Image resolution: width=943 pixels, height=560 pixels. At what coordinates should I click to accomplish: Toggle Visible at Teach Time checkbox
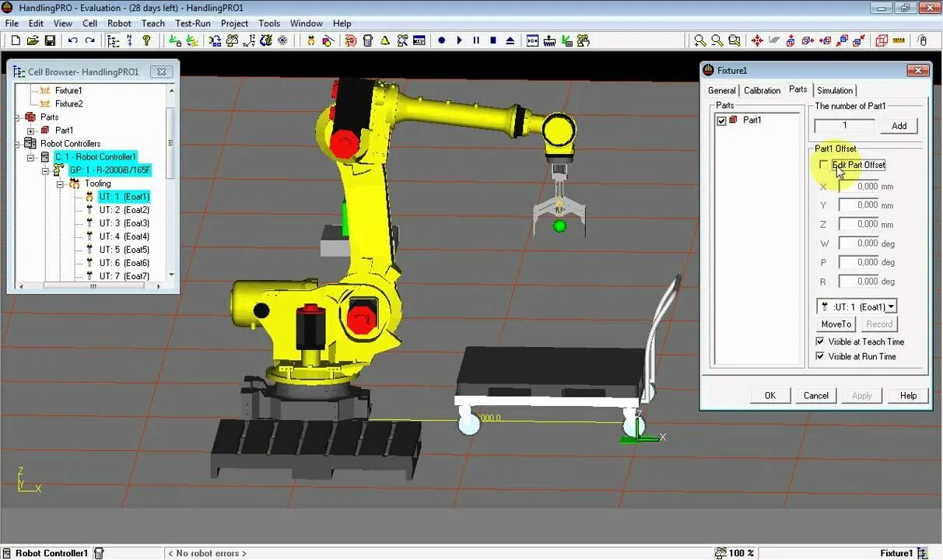click(820, 341)
